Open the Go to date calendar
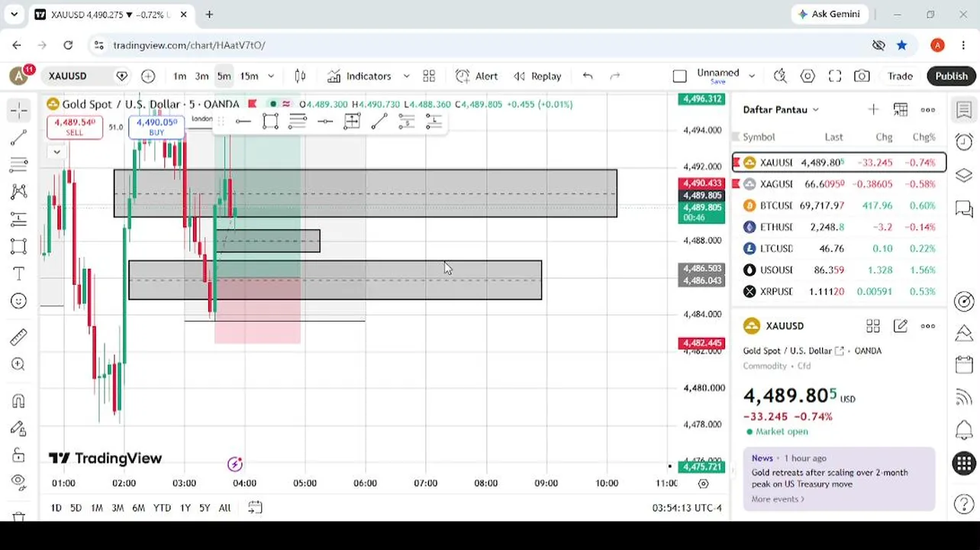 (255, 507)
